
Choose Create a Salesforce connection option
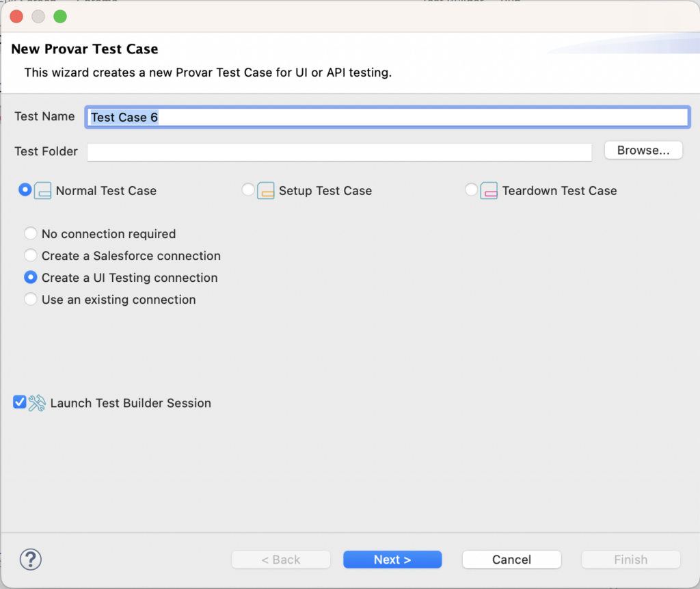(30, 255)
